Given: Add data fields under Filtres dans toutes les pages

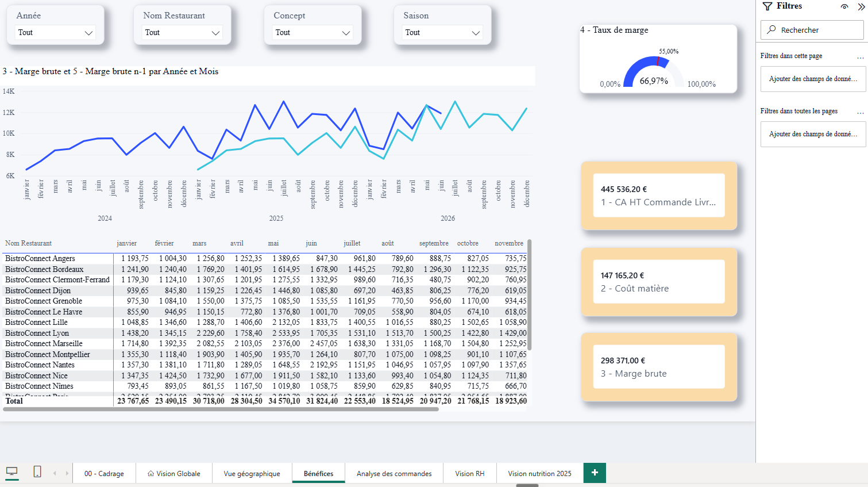Looking at the screenshot, I should [x=813, y=134].
